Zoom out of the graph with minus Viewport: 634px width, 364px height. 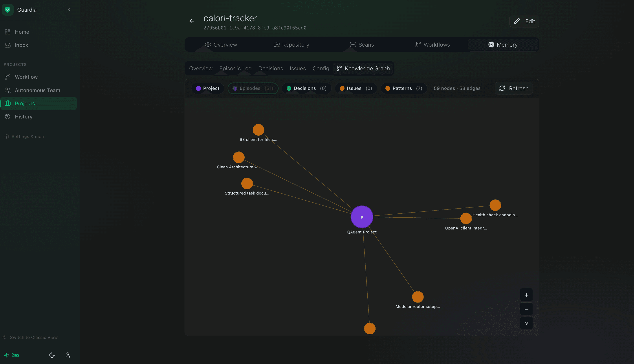tap(526, 309)
